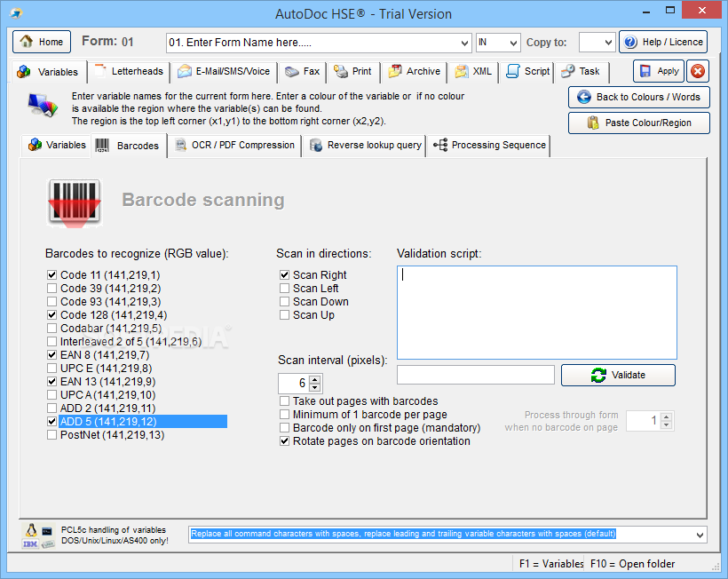This screenshot has height=579, width=728.
Task: Open the OCR / PDF Compression tab
Action: (x=234, y=146)
